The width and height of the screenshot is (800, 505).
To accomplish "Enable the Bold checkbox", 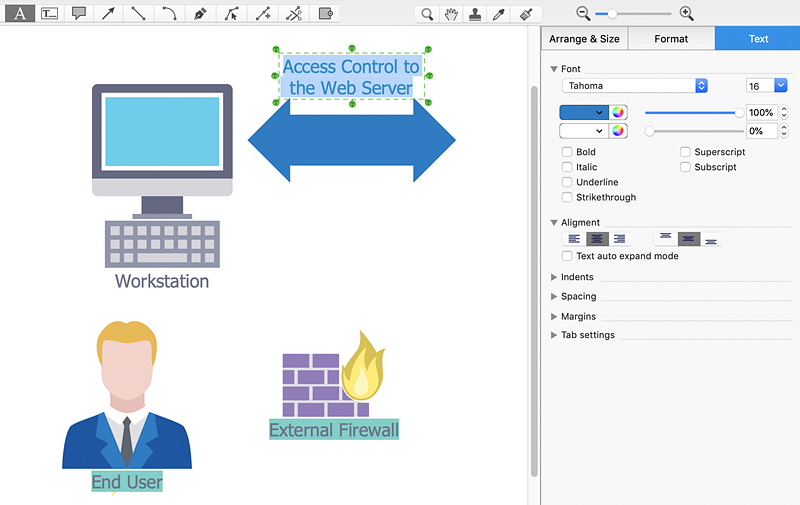I will (x=567, y=152).
